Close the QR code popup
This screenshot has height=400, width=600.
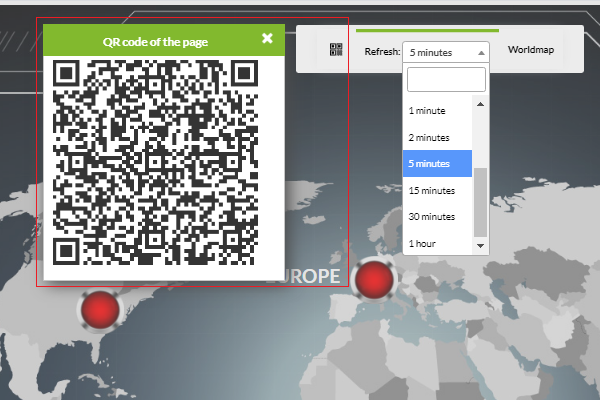pos(267,38)
